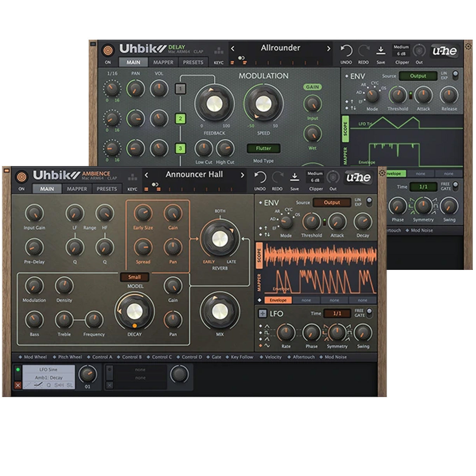This screenshot has width=476, height=476.
Task: Toggle the LIN/EXP switch in Ambience ENV
Action: pos(369,201)
